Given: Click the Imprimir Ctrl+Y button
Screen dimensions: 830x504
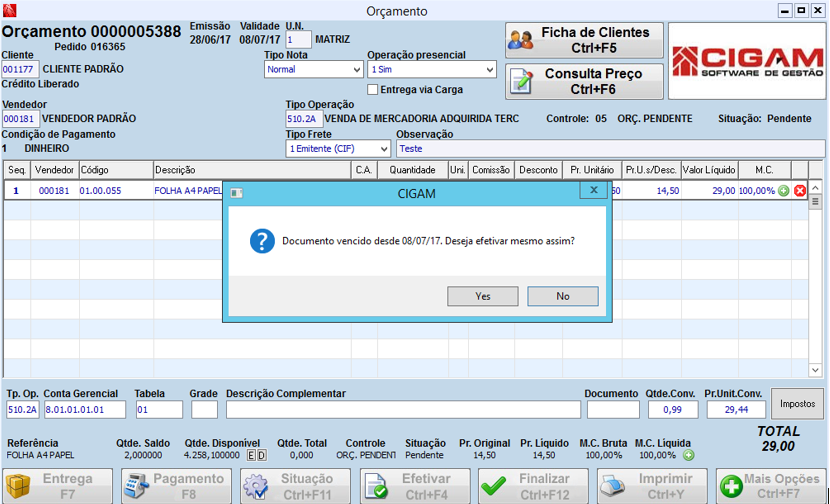Looking at the screenshot, I should click(652, 486).
